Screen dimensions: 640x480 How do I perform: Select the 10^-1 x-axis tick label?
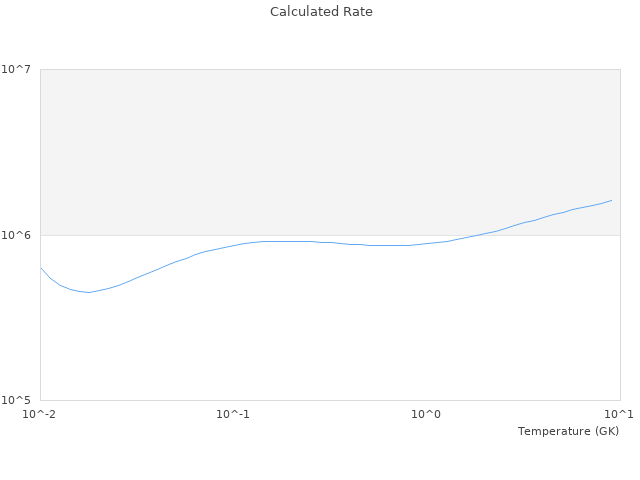coord(232,415)
